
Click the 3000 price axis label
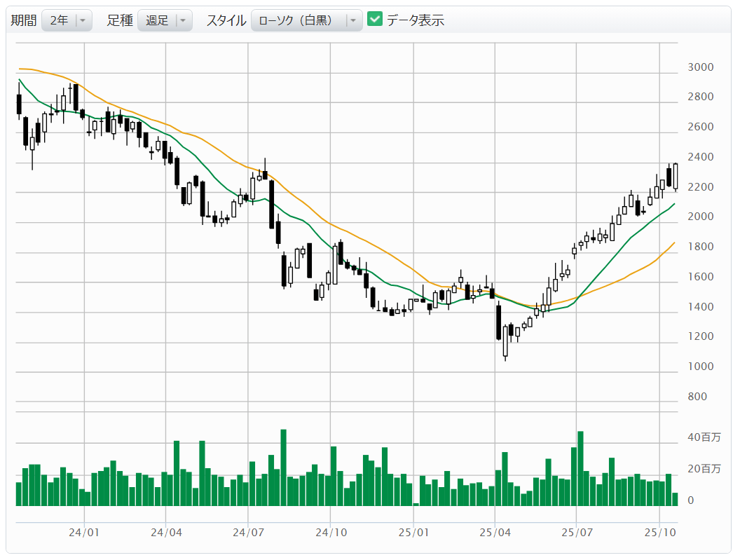[x=700, y=67]
